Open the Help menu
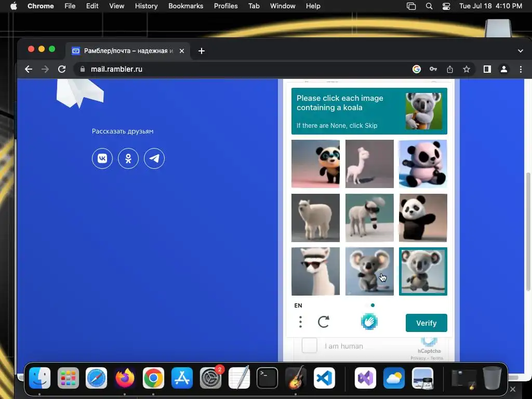532x399 pixels. coord(313,6)
